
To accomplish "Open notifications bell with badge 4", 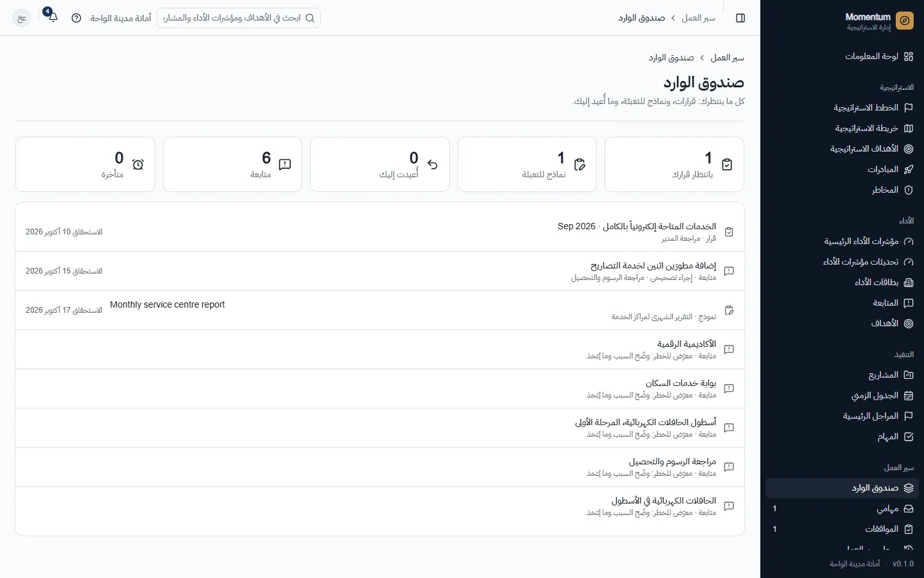I will [x=53, y=17].
